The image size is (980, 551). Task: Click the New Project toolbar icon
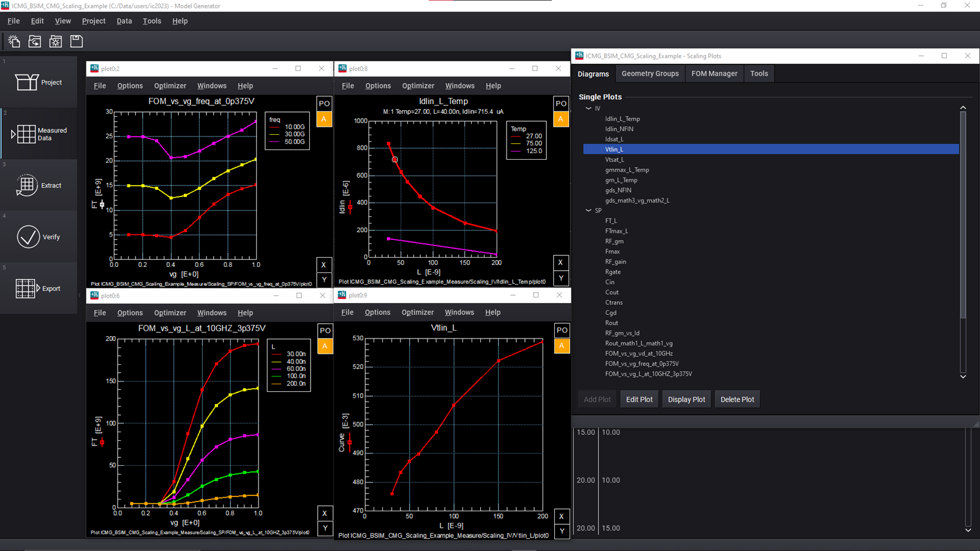(x=14, y=41)
